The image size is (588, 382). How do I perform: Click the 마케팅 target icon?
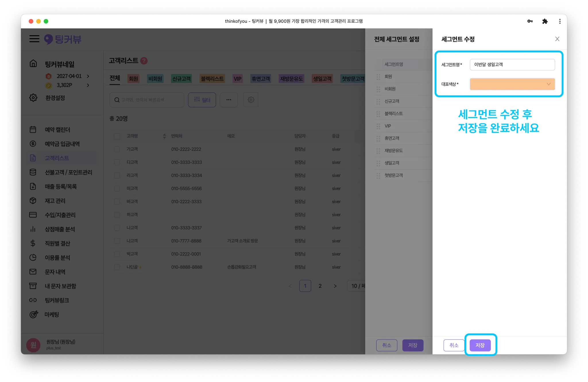34,314
